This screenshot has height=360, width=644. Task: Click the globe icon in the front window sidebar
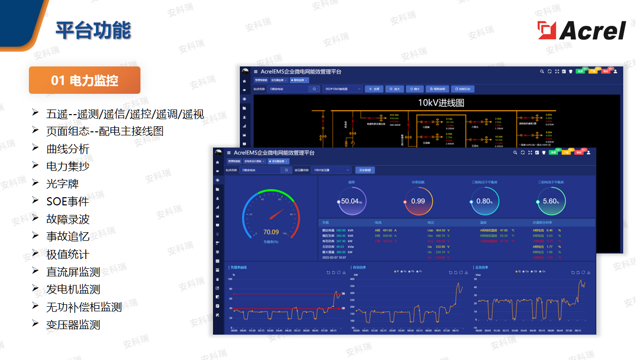218,180
